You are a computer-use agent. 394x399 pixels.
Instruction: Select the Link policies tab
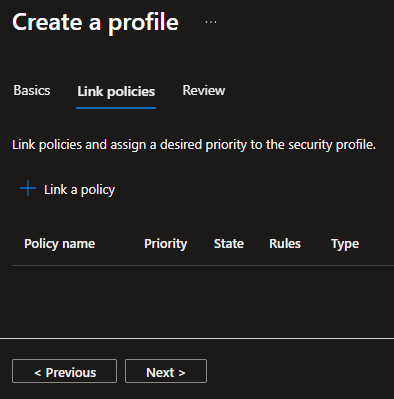[116, 91]
